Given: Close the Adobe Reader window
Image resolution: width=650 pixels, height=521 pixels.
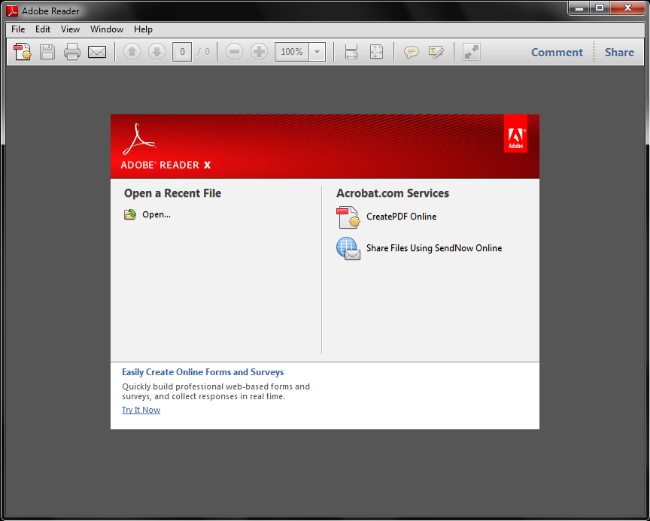Looking at the screenshot, I should 627,8.
